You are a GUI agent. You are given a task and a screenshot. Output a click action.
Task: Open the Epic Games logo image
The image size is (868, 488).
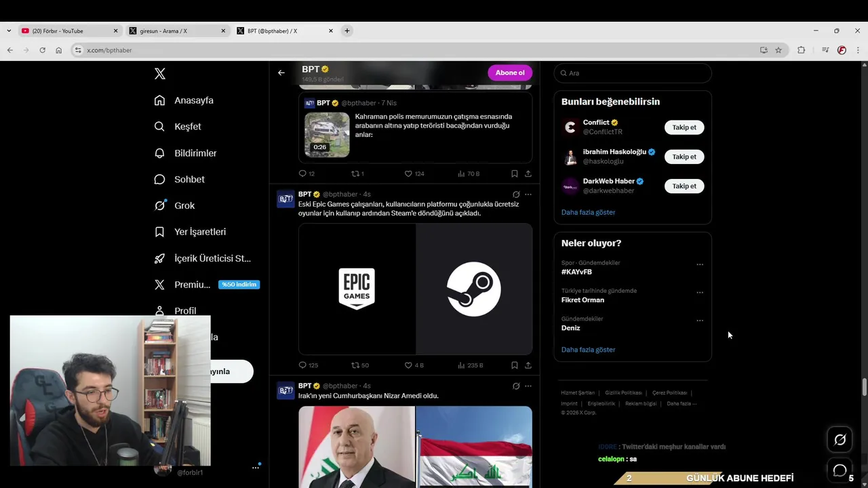(357, 289)
